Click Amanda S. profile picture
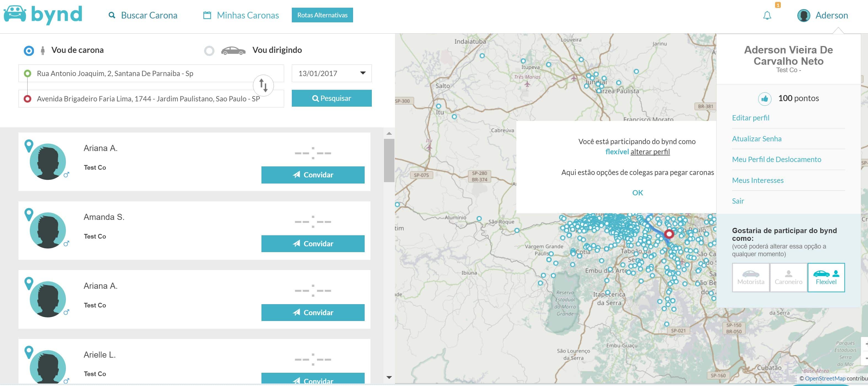Screen dimensions: 868x386 click(48, 230)
